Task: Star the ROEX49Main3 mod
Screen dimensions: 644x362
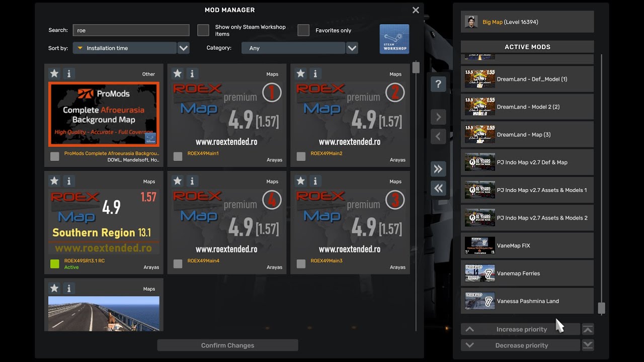Action: [x=301, y=181]
